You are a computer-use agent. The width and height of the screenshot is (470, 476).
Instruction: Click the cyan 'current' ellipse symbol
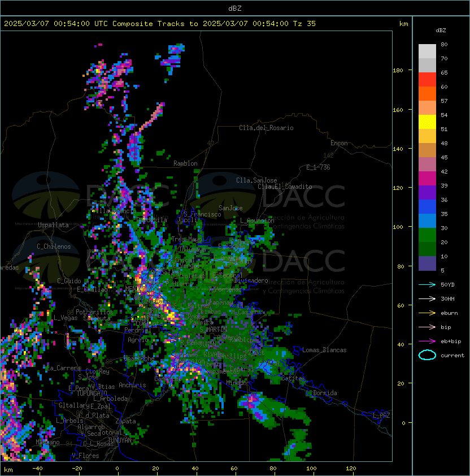(427, 355)
